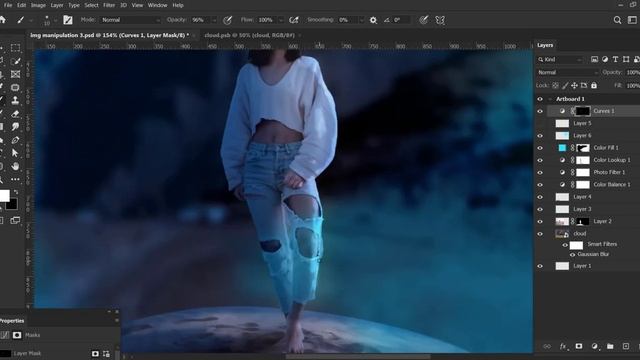
Task: Open the File menu
Action: (8, 5)
